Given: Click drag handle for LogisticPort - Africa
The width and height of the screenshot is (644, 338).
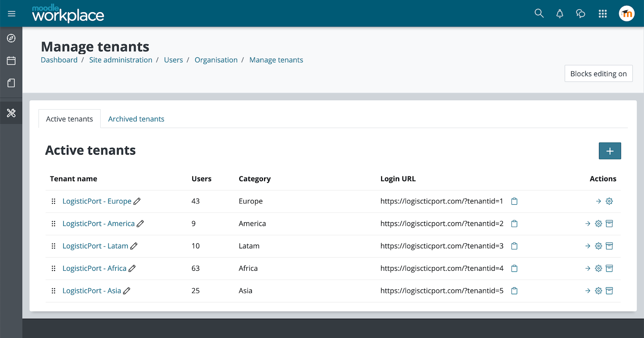Looking at the screenshot, I should point(54,268).
